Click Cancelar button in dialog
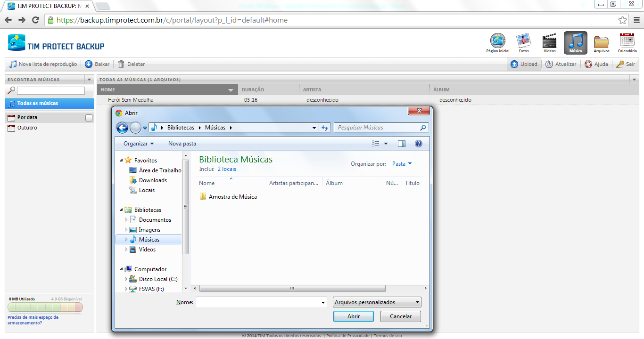 coord(401,316)
